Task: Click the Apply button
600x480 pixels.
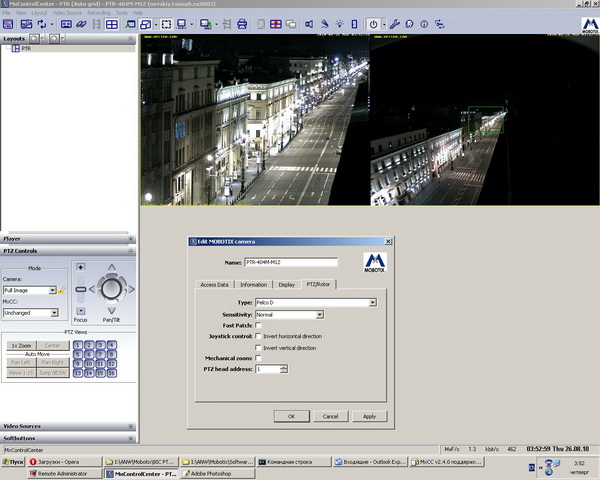Action: (369, 416)
